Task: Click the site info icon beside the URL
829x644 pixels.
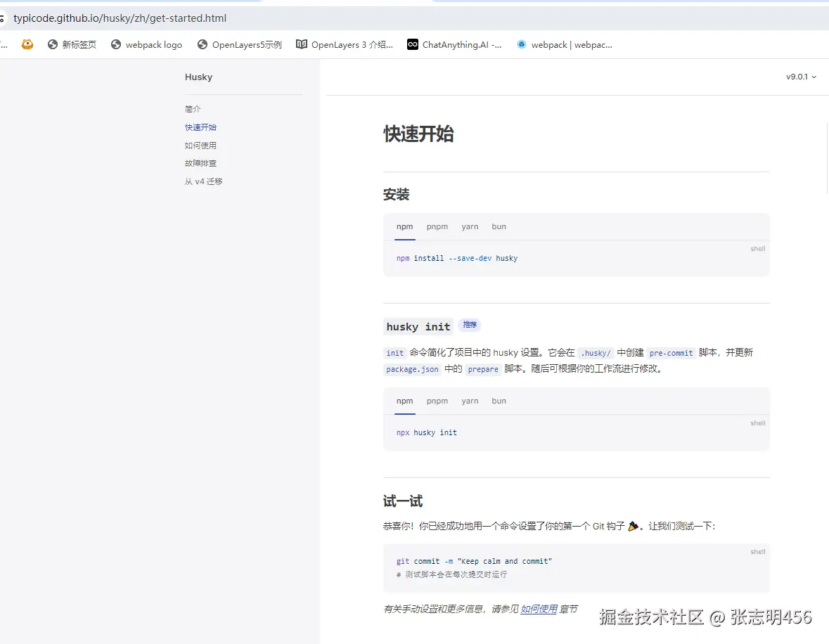Action: point(2,18)
